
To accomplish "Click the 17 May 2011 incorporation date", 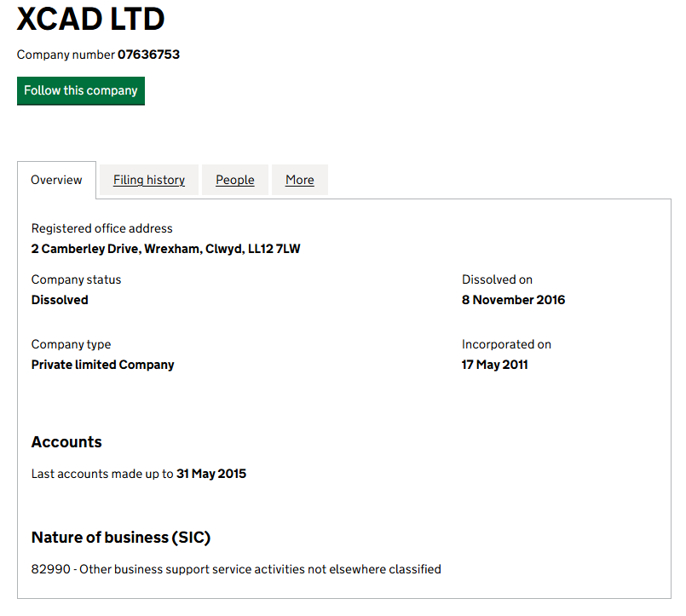I will [494, 365].
